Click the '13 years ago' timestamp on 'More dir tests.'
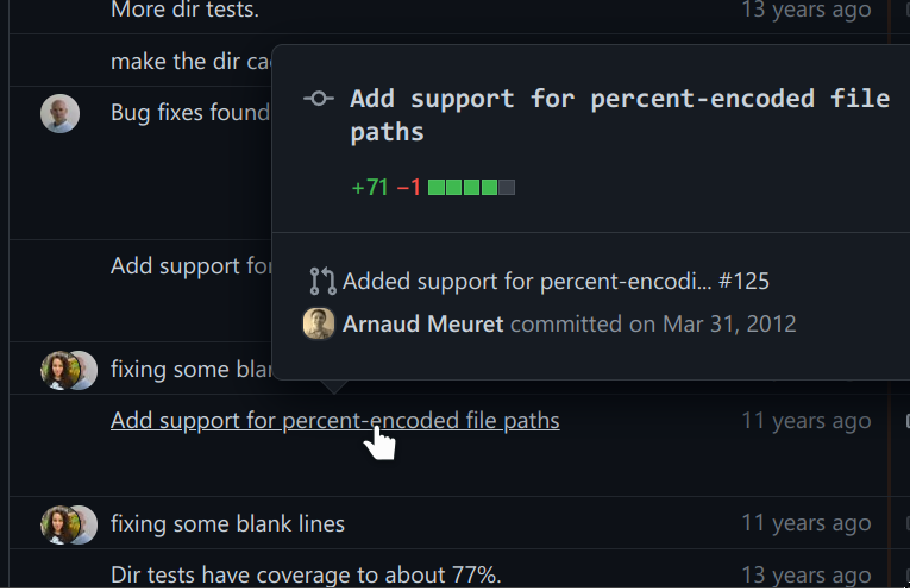910x588 pixels. pos(807,10)
